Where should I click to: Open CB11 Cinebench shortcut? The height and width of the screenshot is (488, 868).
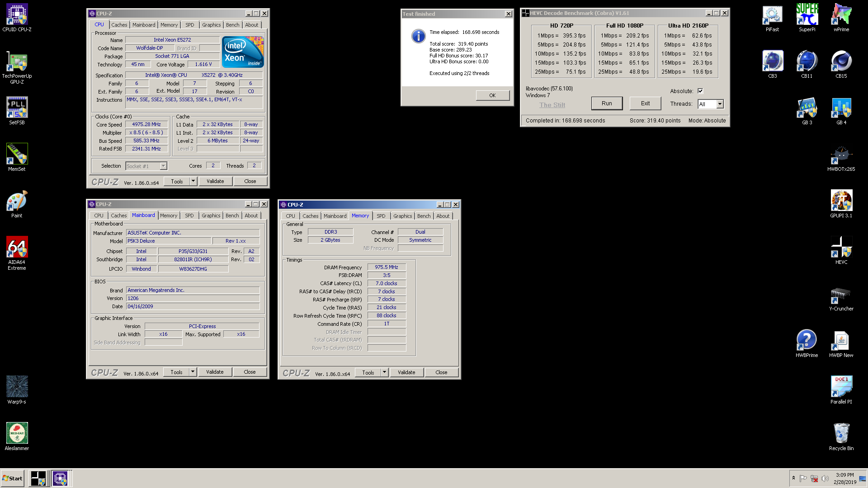(x=807, y=65)
